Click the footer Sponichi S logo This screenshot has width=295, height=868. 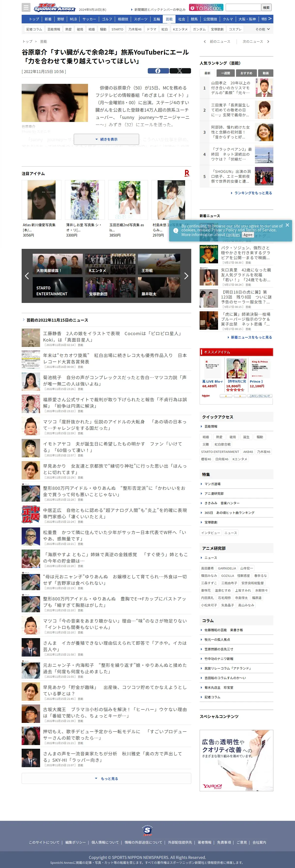coord(147,831)
